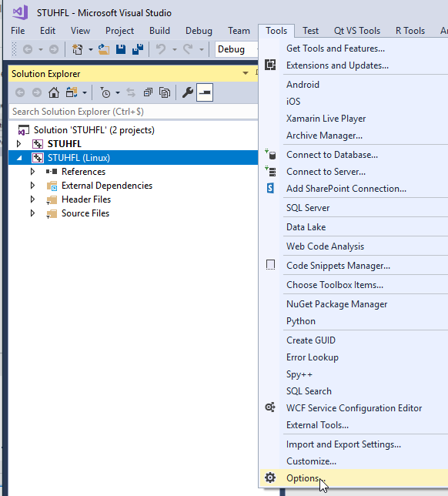The height and width of the screenshot is (496, 448).
Task: Click the Code Snippets Manager icon
Action: point(270,265)
